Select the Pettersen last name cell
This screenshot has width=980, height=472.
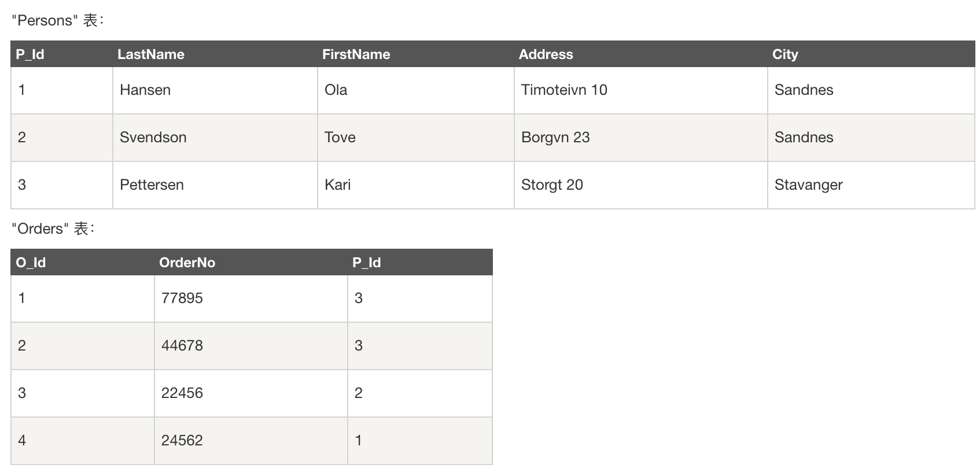[x=152, y=185]
